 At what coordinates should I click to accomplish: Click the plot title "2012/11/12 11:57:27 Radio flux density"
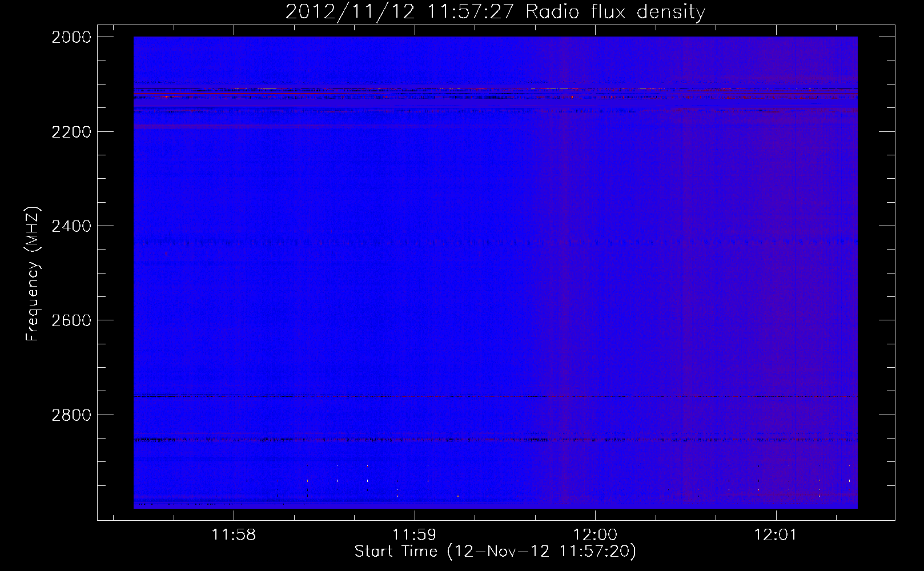[x=495, y=11]
